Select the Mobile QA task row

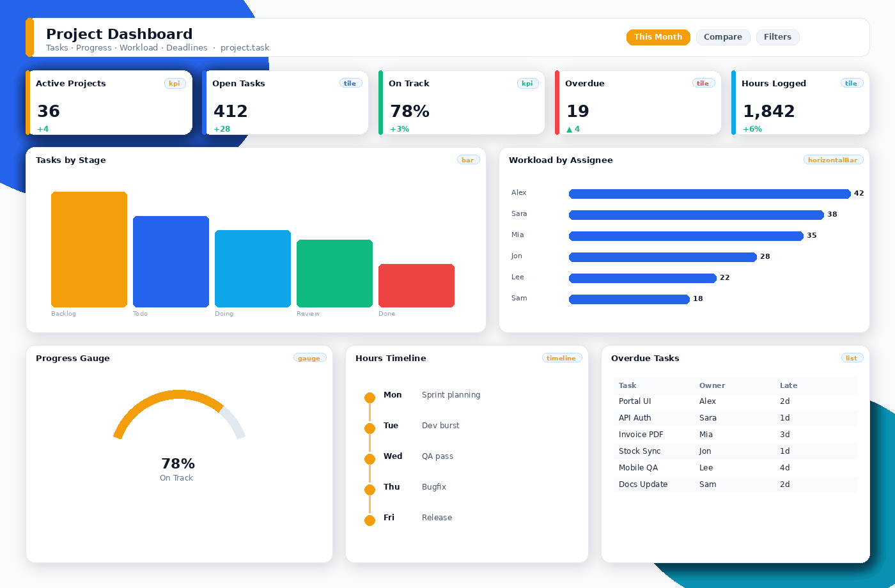pos(735,468)
